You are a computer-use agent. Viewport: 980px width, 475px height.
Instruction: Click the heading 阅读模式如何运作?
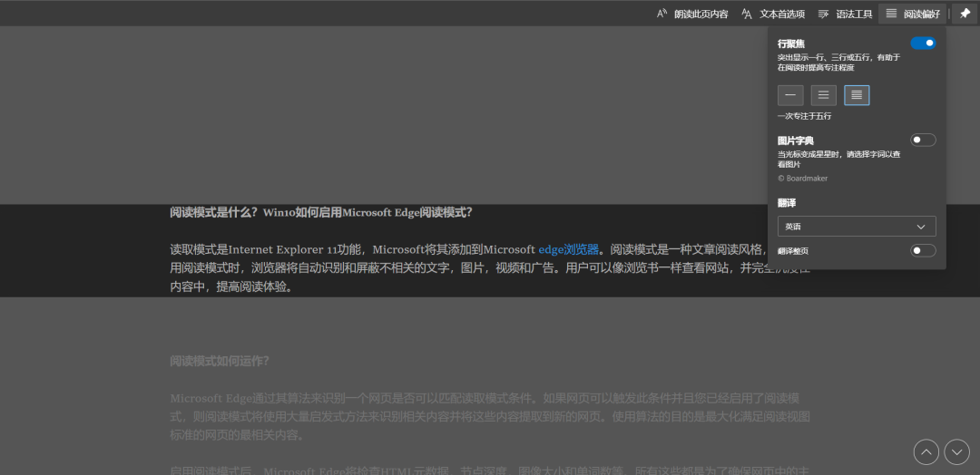(220, 362)
